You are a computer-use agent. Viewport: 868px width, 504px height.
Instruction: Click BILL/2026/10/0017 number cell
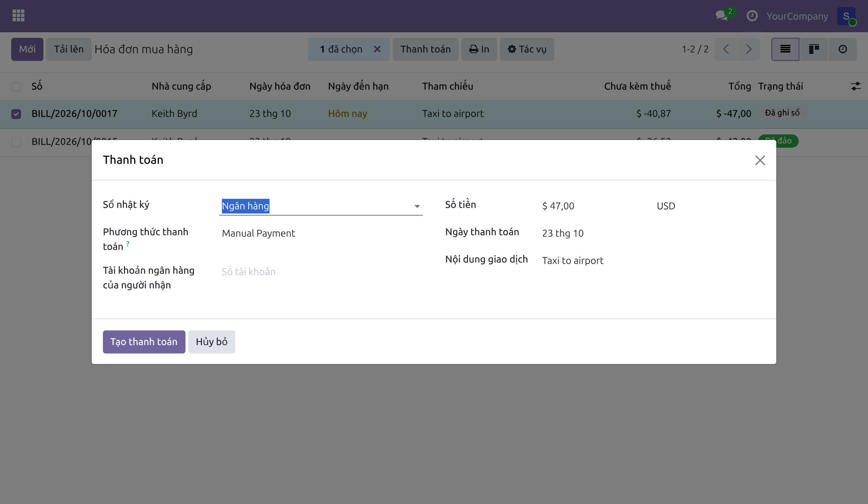pos(75,114)
